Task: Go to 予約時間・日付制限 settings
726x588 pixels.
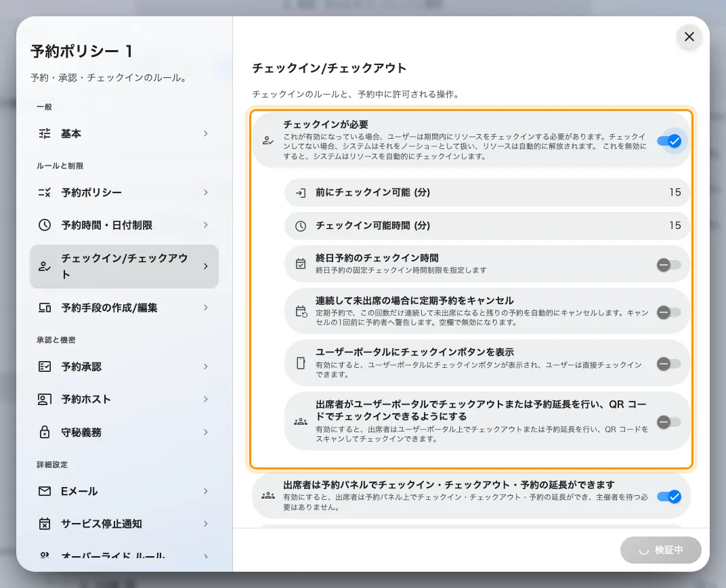Action: [x=124, y=225]
